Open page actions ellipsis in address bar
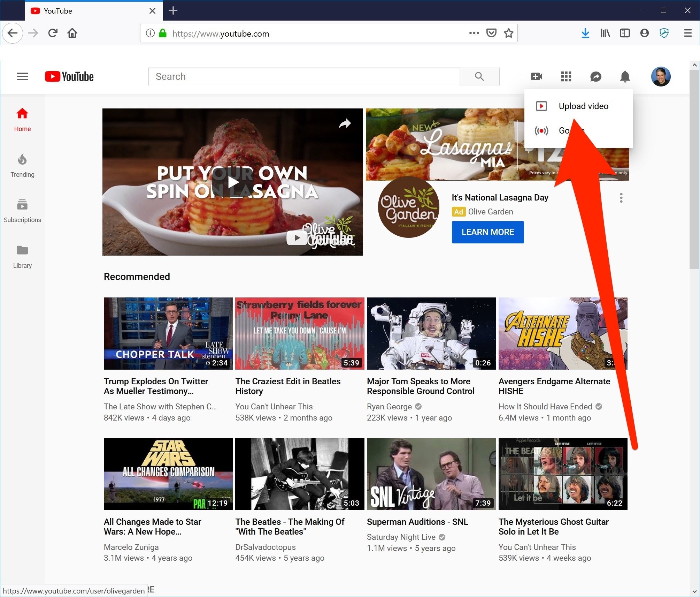The width and height of the screenshot is (700, 597). pyautogui.click(x=474, y=33)
